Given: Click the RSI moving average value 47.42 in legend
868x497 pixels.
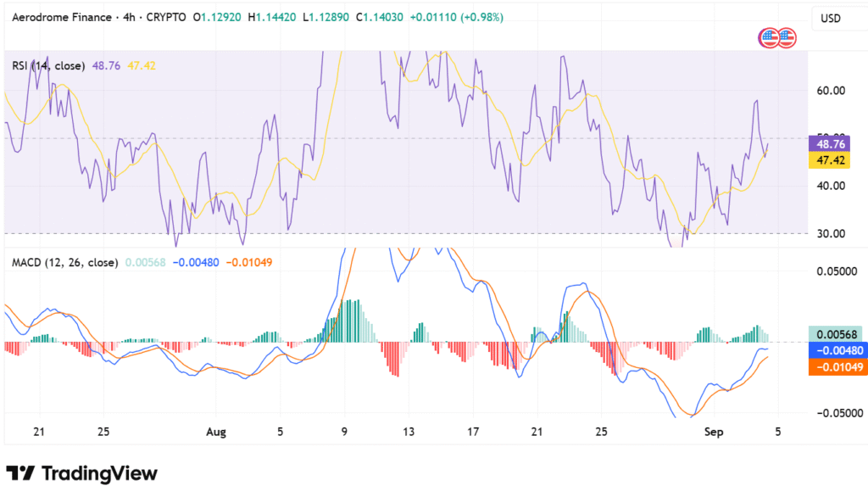Looking at the screenshot, I should coord(142,66).
